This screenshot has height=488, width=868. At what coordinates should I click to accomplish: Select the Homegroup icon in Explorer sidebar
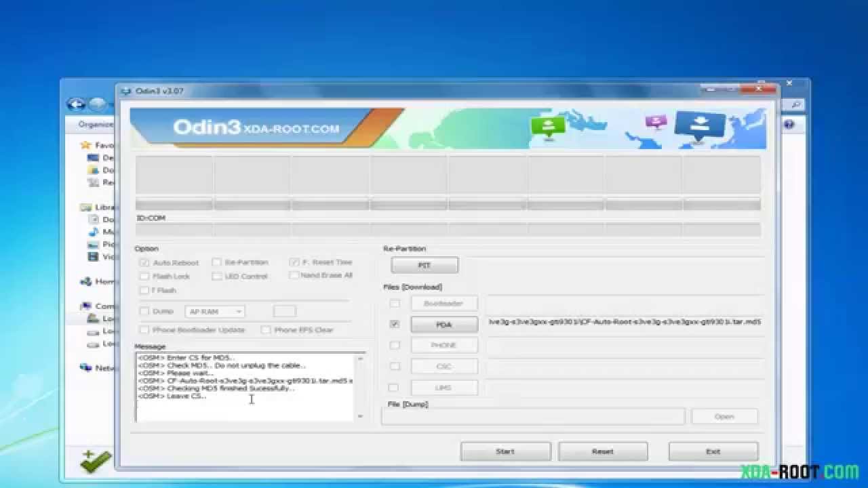point(85,281)
